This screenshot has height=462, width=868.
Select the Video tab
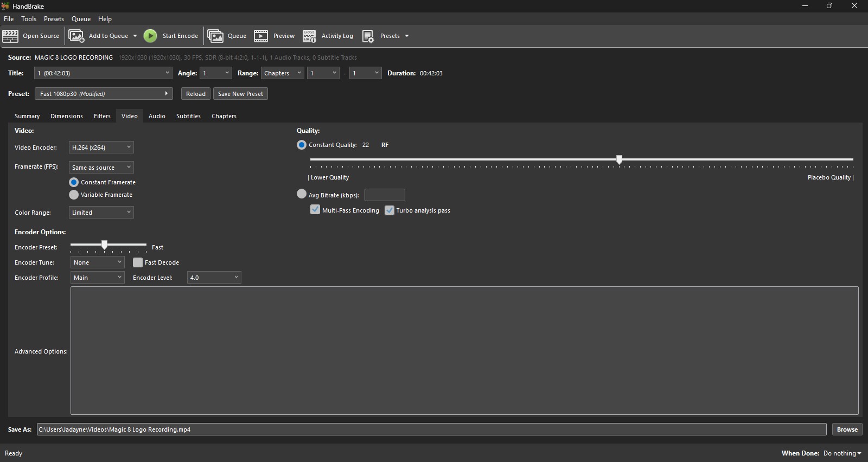[x=130, y=116]
